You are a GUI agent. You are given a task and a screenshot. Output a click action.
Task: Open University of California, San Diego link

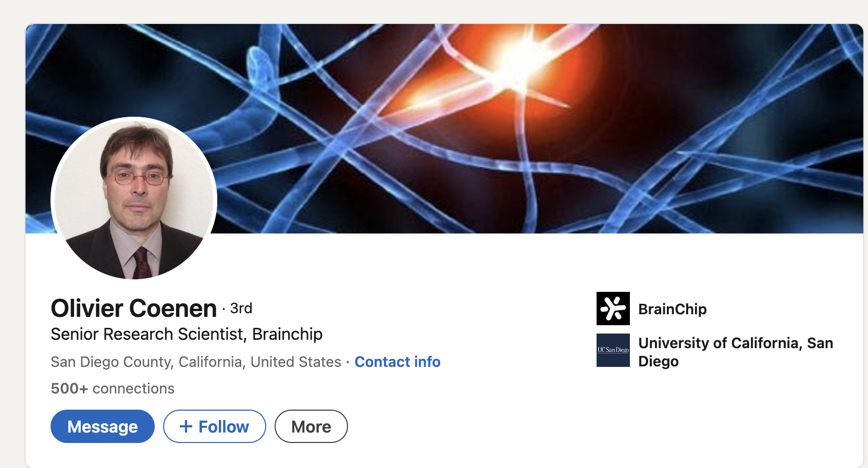pos(735,343)
